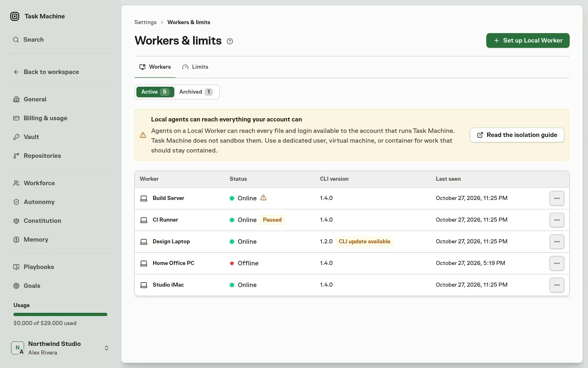
Task: Click the $0.000 of $29.000 used text
Action: point(45,323)
